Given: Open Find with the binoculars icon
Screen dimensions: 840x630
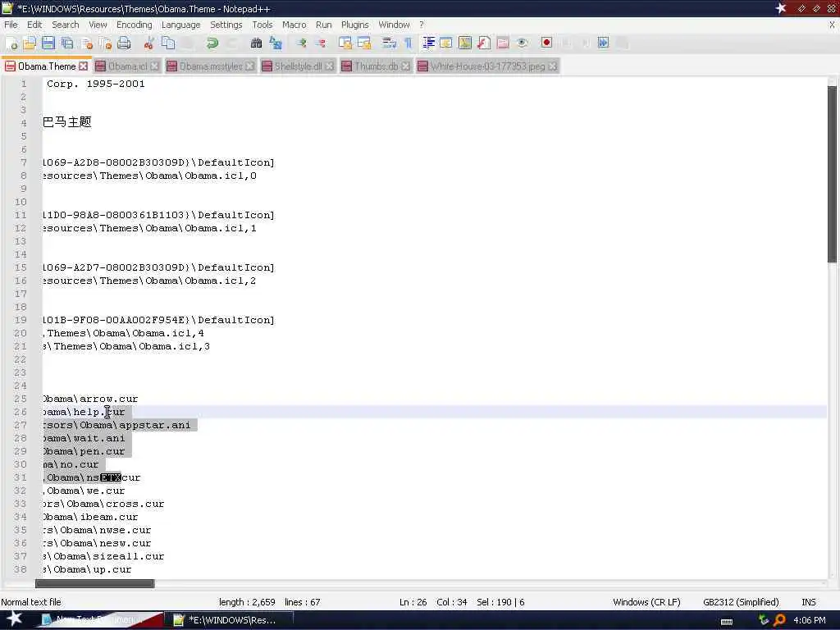Looking at the screenshot, I should tap(256, 43).
